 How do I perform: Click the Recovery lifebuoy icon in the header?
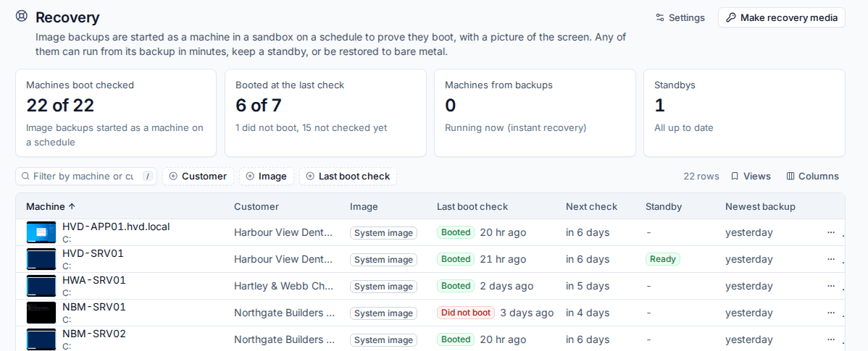tap(22, 16)
